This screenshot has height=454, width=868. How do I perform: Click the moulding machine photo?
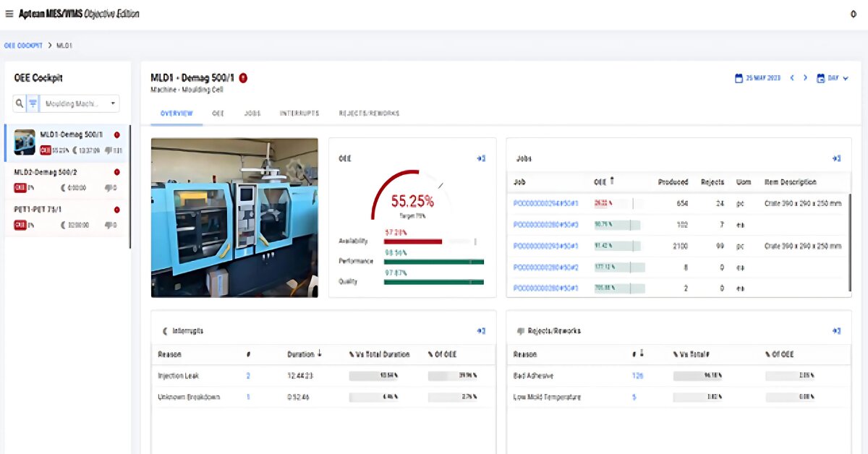click(x=234, y=218)
